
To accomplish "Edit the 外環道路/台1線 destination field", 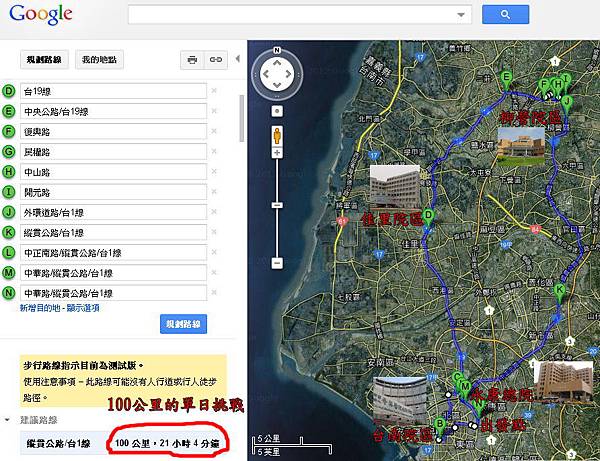I will click(114, 212).
